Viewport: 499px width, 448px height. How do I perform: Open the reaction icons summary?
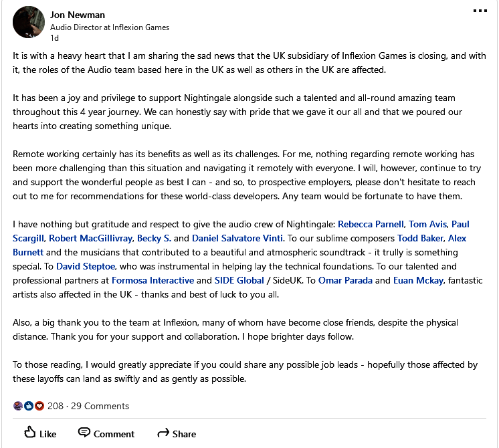tap(29, 406)
